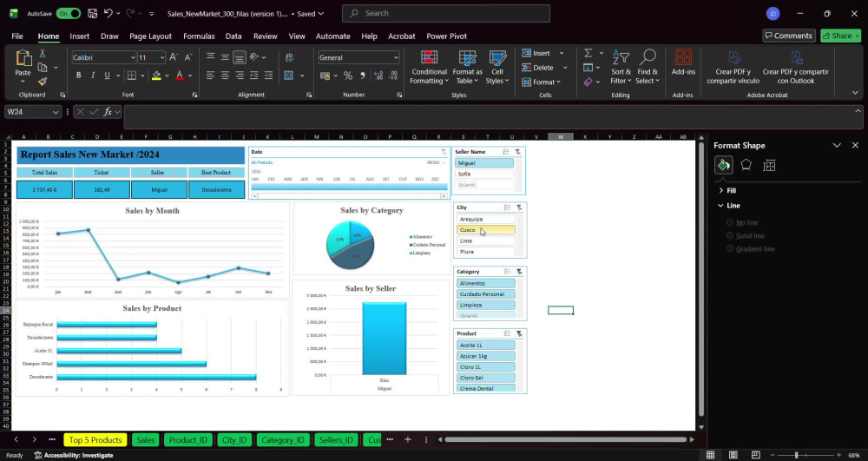868x461 pixels.
Task: Toggle the Miguel seller slicer item
Action: tap(484, 163)
